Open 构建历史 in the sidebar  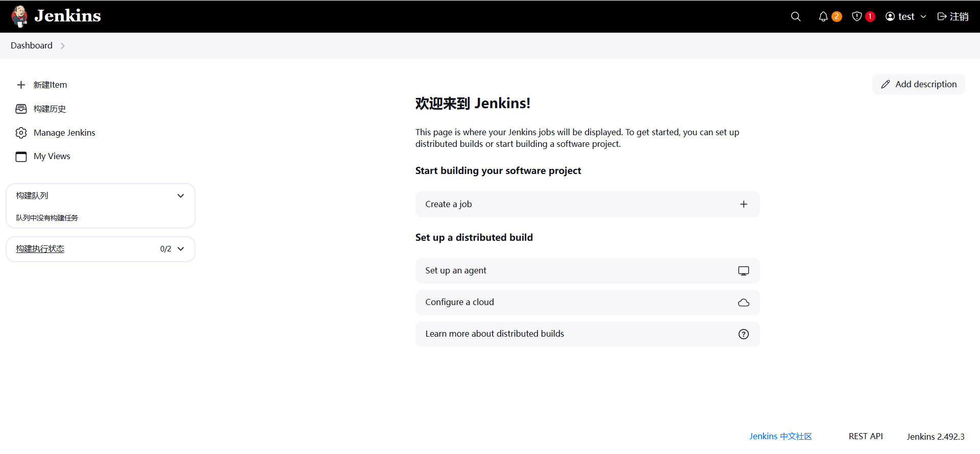click(x=50, y=109)
